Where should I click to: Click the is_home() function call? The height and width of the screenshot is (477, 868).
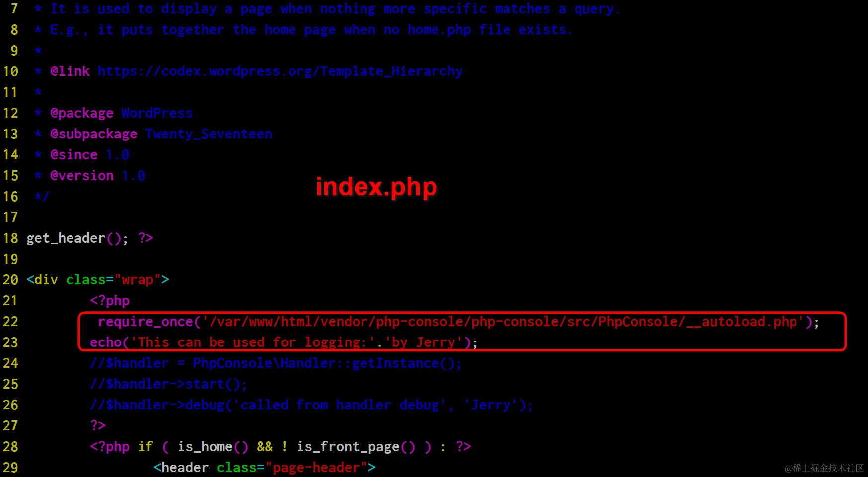[x=213, y=447]
